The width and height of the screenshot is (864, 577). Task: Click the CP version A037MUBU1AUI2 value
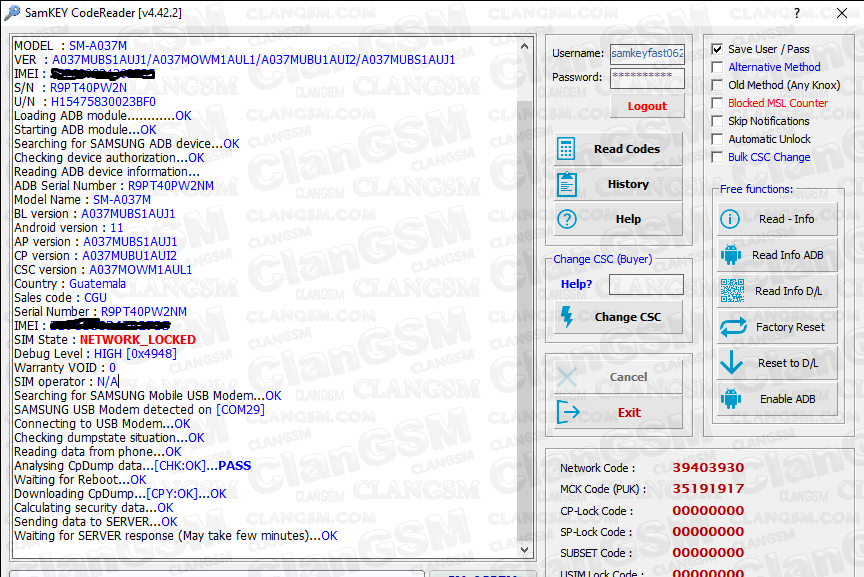coord(129,256)
